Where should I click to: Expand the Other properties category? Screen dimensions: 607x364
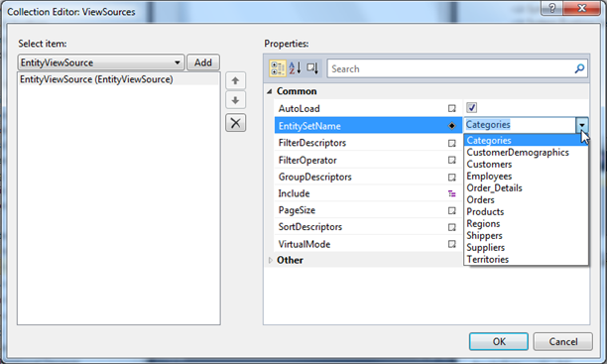pyautogui.click(x=270, y=260)
